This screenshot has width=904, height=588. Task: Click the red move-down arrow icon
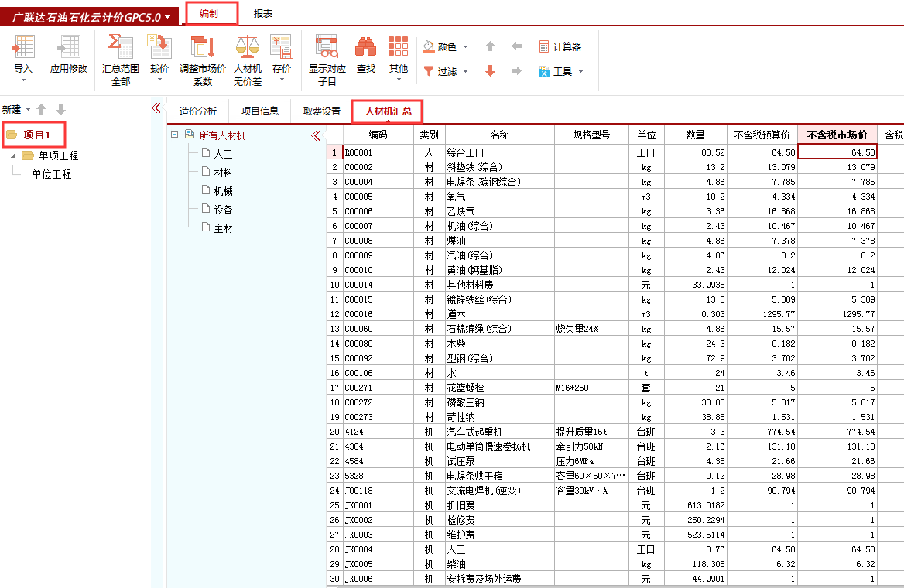[x=490, y=71]
